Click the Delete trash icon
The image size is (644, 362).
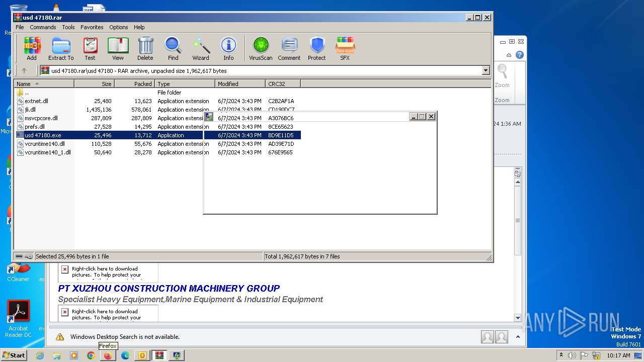(x=145, y=49)
